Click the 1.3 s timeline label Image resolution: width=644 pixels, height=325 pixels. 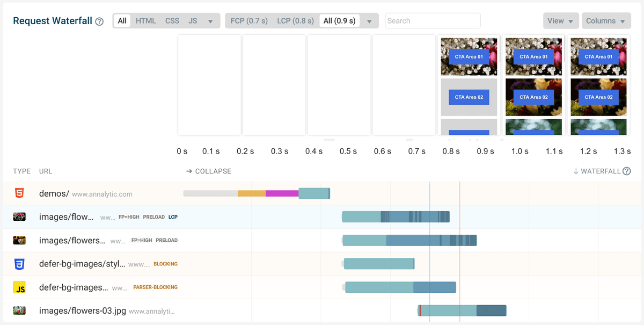pyautogui.click(x=623, y=151)
